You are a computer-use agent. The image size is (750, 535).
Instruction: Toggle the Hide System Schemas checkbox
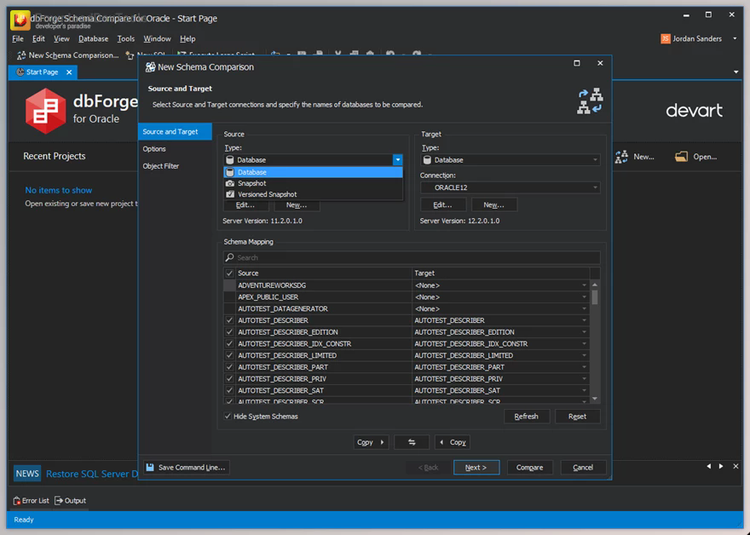pos(228,416)
